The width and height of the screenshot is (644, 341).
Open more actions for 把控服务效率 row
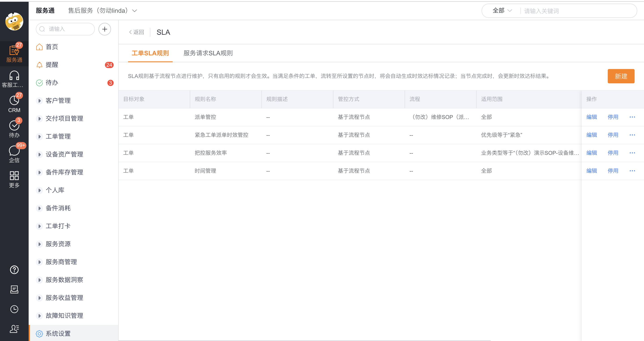pyautogui.click(x=632, y=153)
